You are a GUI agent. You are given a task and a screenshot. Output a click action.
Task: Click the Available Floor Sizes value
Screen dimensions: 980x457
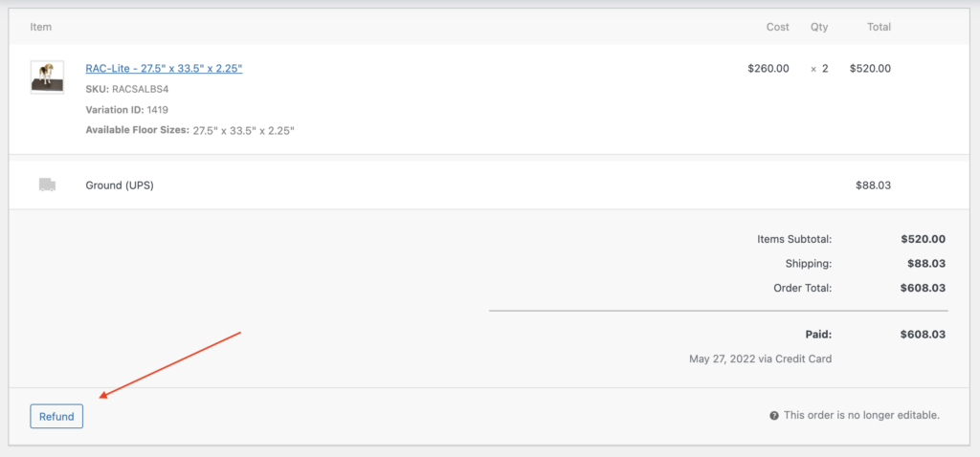(244, 131)
